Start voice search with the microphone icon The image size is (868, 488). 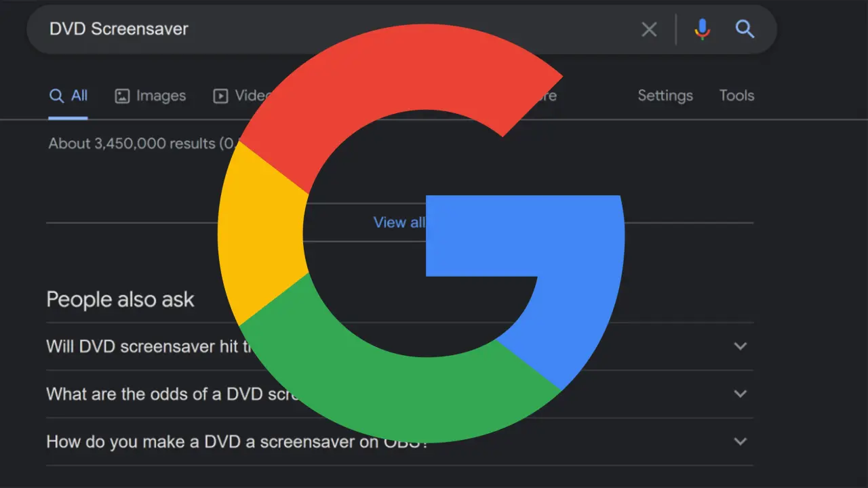[x=702, y=28]
